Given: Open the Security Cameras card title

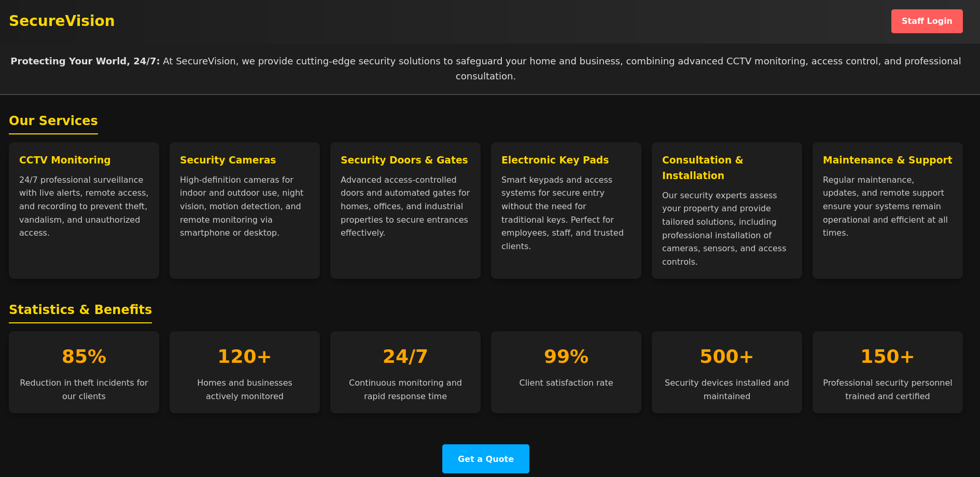Looking at the screenshot, I should coord(228,160).
